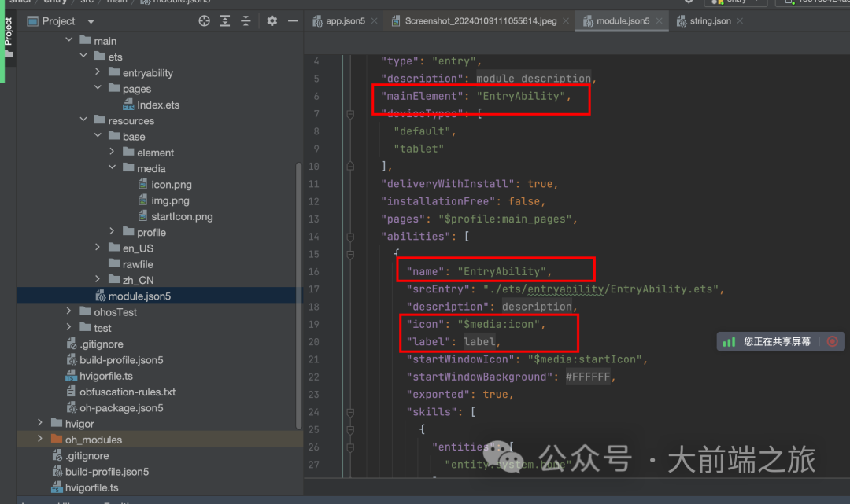Collapse the main folder
This screenshot has width=850, height=504.
click(68, 39)
